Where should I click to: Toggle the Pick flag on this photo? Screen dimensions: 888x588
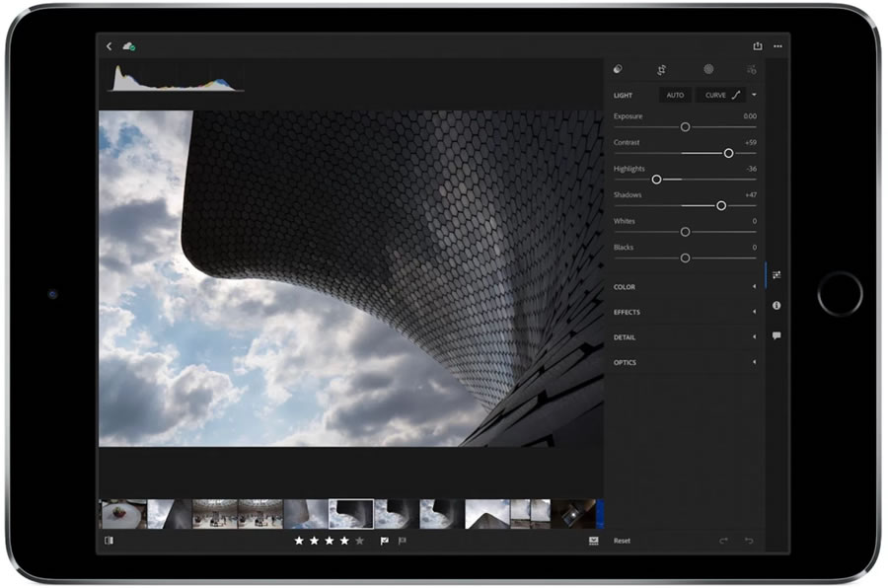(x=384, y=541)
